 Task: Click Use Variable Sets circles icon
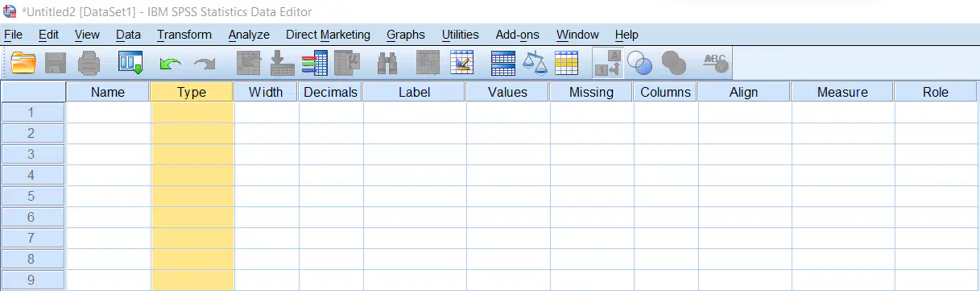[x=639, y=62]
